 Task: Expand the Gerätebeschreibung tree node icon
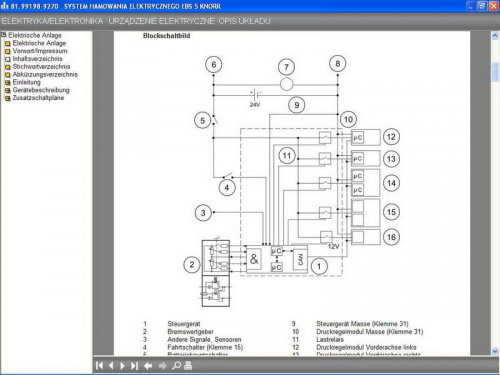click(8, 90)
